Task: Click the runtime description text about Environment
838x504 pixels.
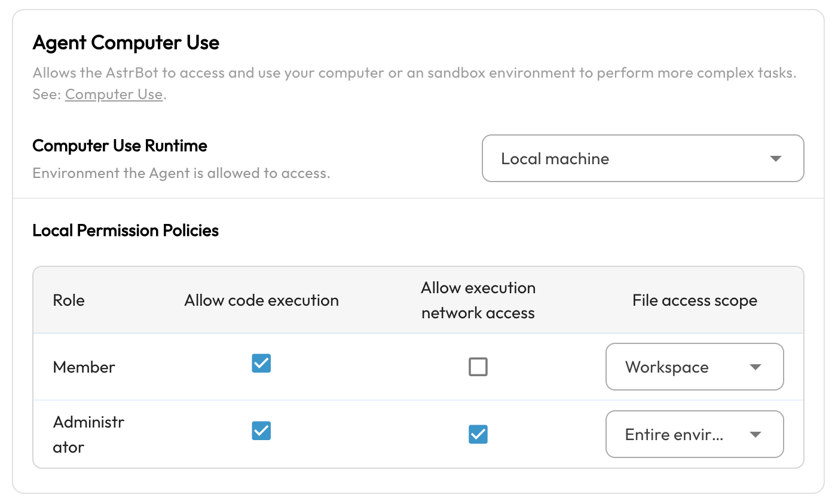Action: (182, 173)
